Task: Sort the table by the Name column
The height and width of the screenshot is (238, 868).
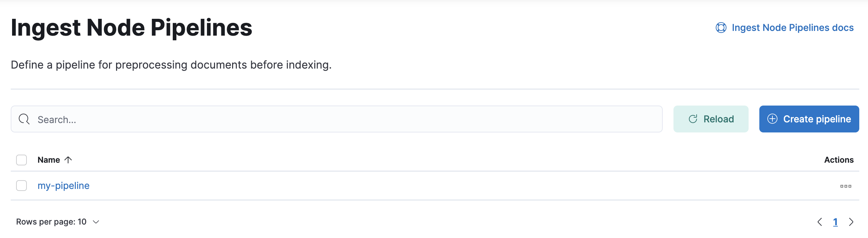Action: (49, 160)
